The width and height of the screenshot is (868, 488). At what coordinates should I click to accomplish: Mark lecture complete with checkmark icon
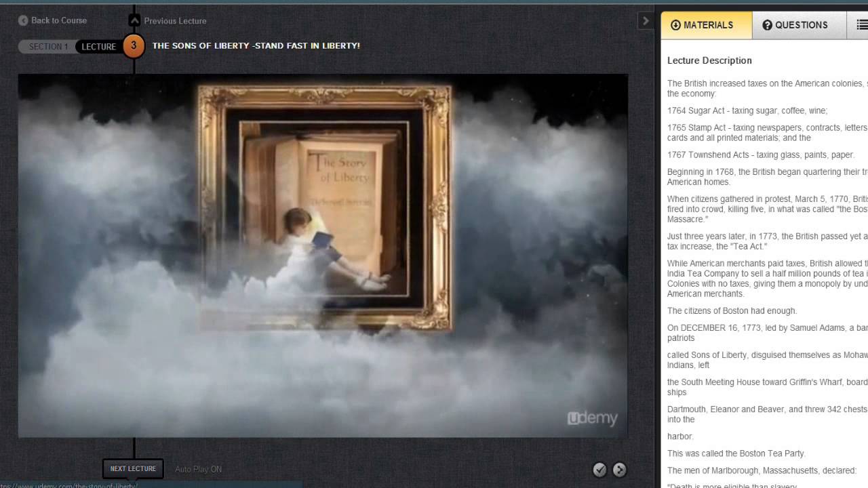pyautogui.click(x=599, y=470)
